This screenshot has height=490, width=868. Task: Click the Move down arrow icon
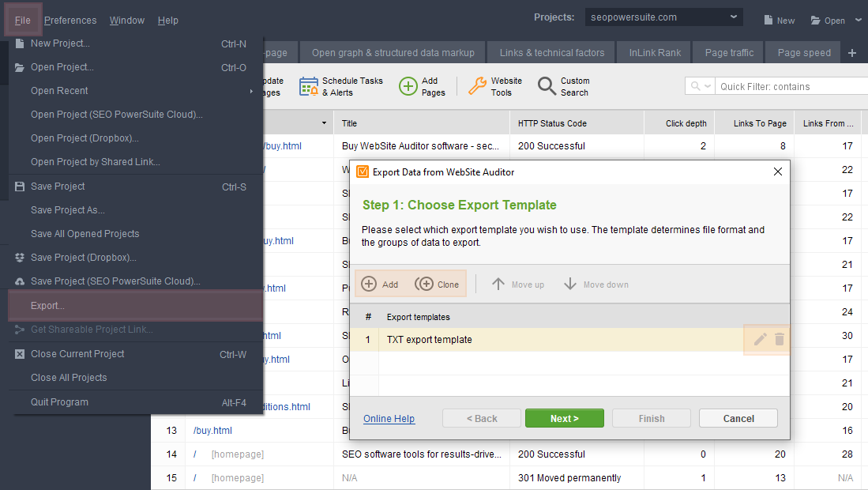click(570, 284)
